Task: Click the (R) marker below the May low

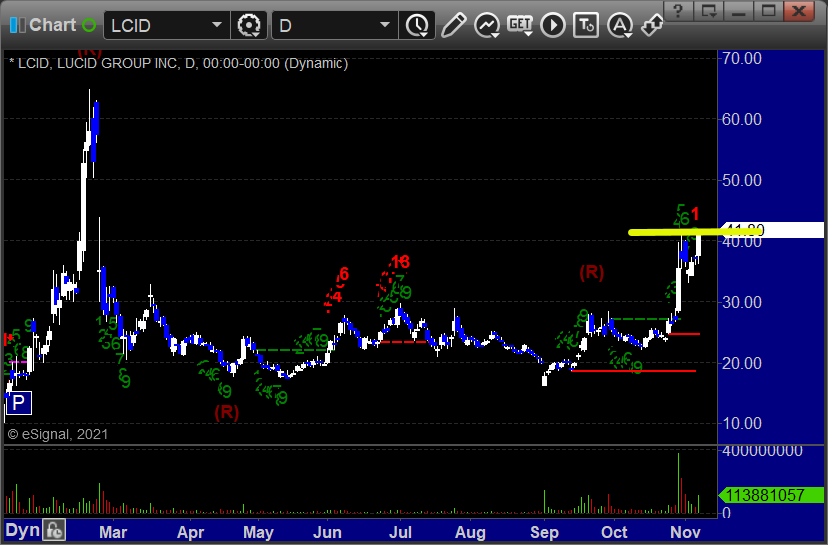Action: point(227,411)
